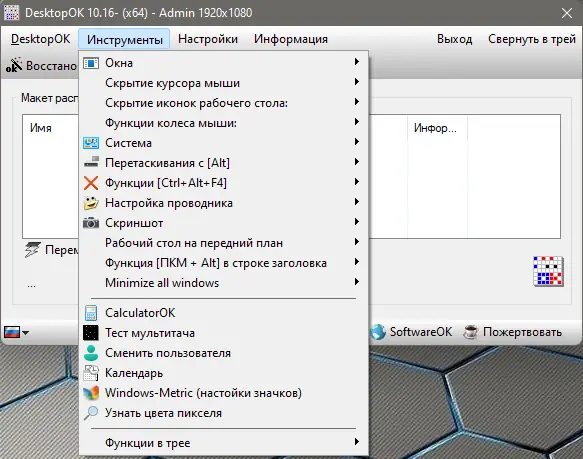583x459 pixels.
Task: Expand the Функции колеса мыши arrow
Action: click(x=357, y=122)
